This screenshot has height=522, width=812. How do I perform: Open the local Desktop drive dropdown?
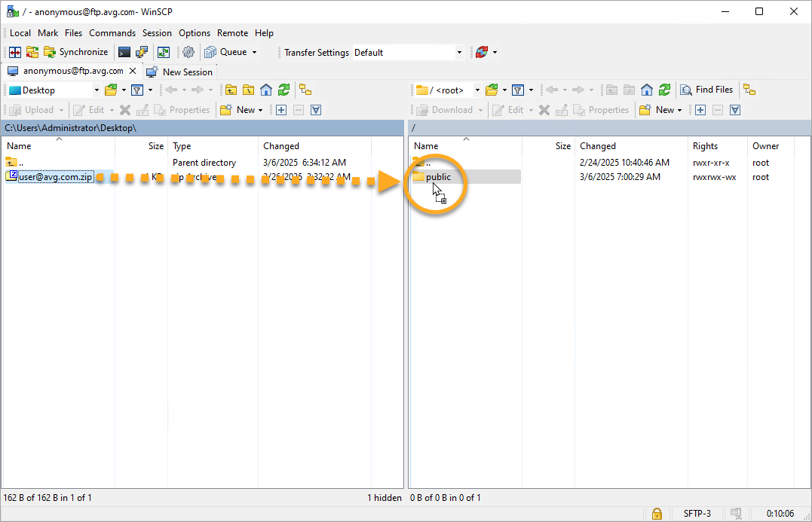pyautogui.click(x=97, y=90)
